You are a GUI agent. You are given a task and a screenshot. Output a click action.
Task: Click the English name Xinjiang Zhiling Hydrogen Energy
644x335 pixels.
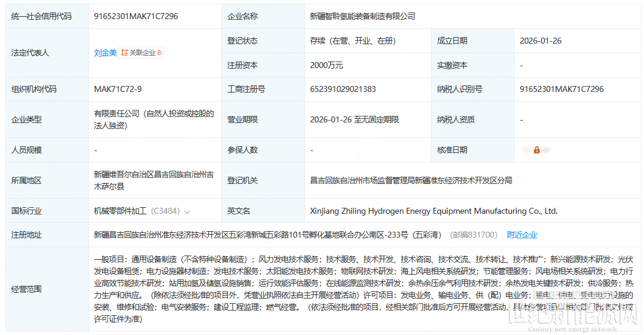[433, 211]
